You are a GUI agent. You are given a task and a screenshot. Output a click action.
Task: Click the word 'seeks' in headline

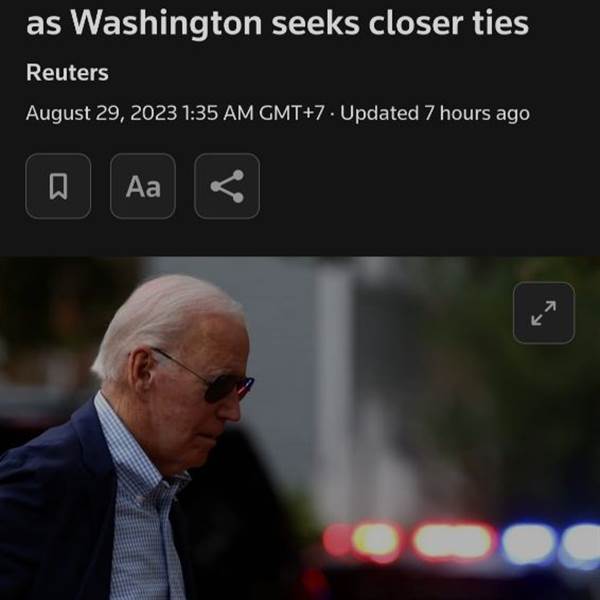tap(315, 23)
